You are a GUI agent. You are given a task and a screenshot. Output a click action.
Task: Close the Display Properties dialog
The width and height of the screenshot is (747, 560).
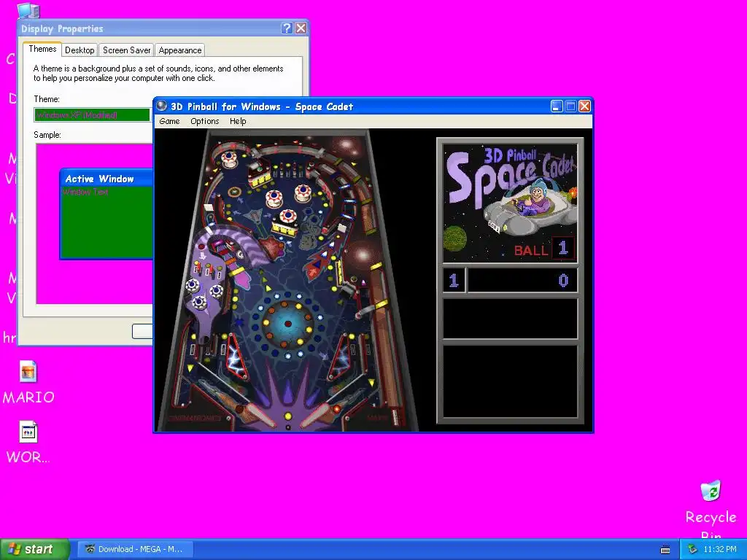301,28
